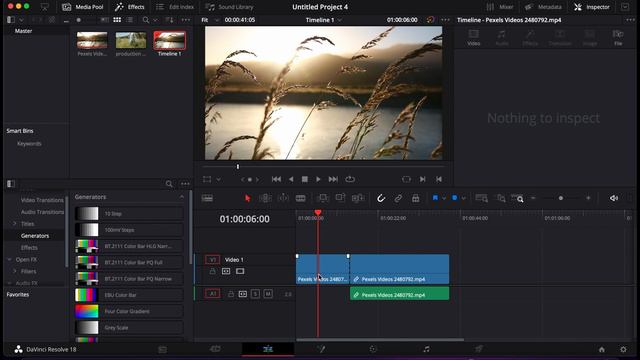Play in reverse button
Screen dimensions: 640x360
tap(291, 179)
